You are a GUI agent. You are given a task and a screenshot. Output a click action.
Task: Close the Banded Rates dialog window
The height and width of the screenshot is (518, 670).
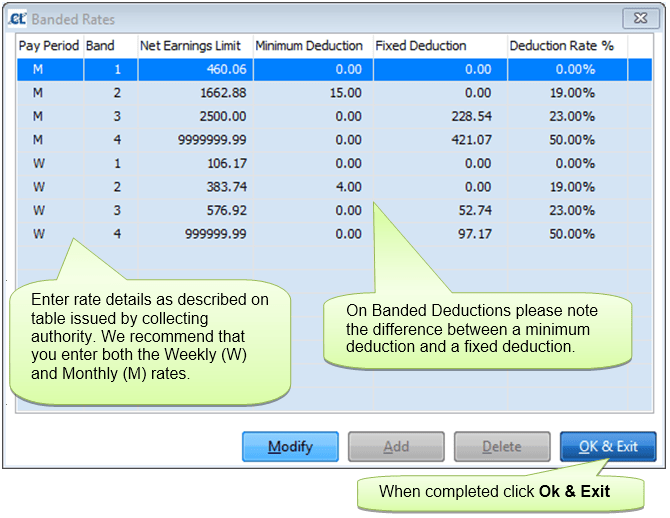point(641,18)
